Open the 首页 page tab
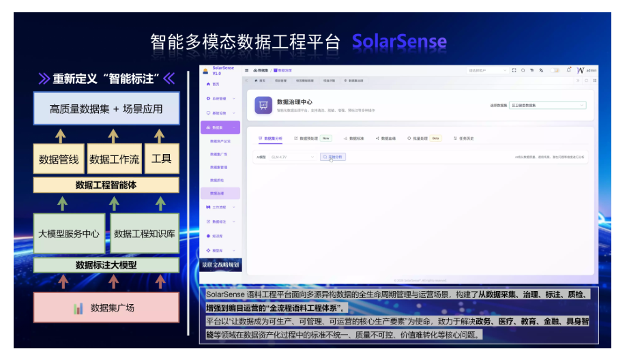The width and height of the screenshot is (627, 364). (x=260, y=80)
